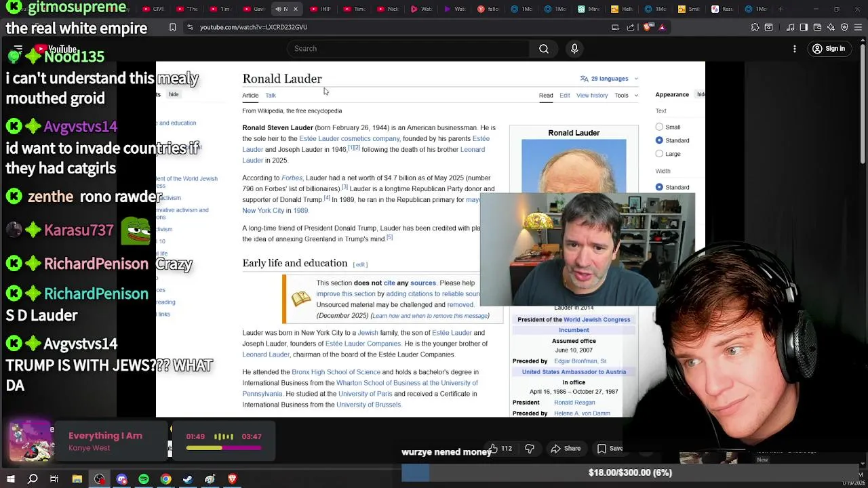Click the cast screen icon in address bar

coord(615,27)
